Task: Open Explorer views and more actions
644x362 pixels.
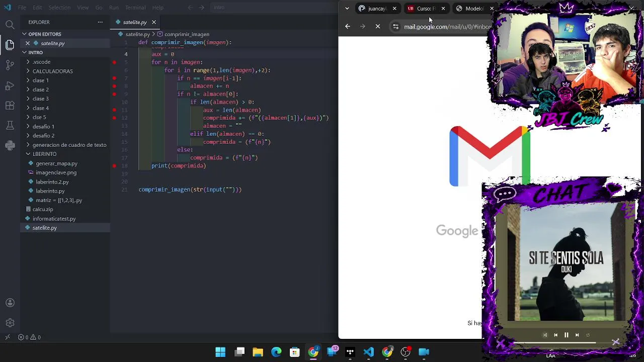Action: click(x=100, y=22)
